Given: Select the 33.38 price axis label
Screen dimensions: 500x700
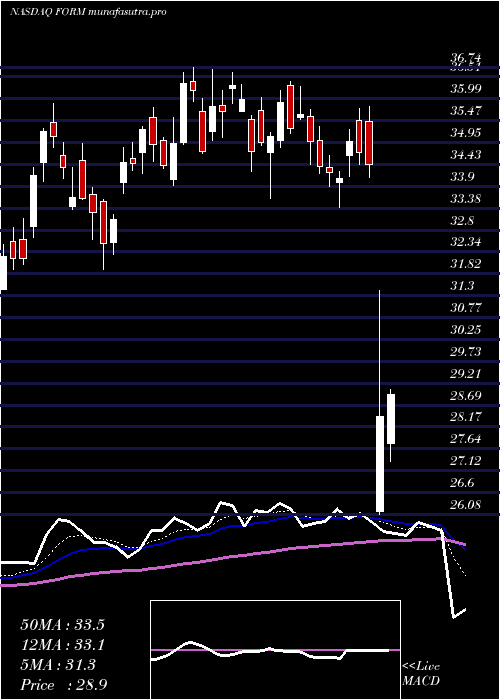Looking at the screenshot, I should [x=466, y=199].
